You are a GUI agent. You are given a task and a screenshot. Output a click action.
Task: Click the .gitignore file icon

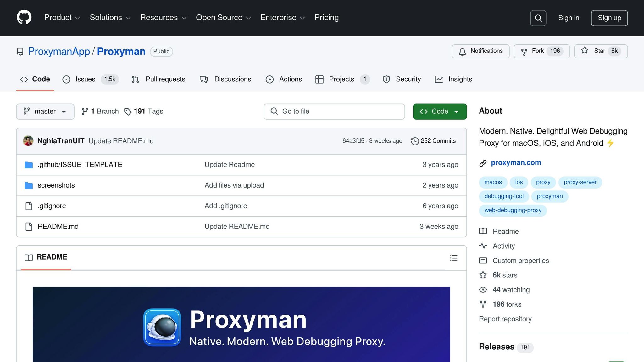point(29,206)
